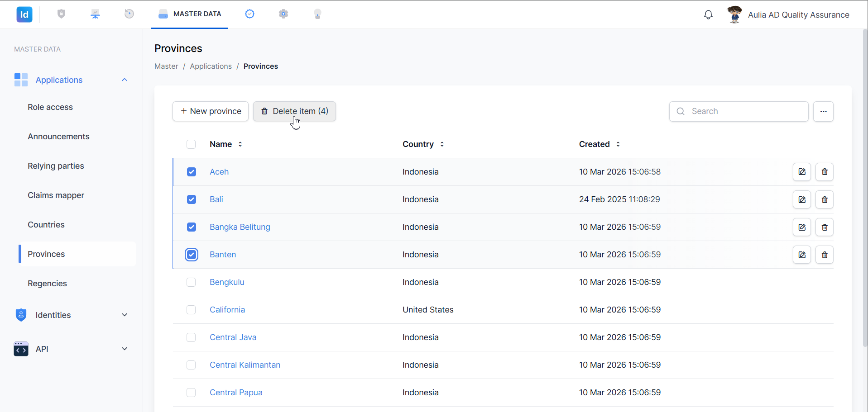Collapse the Applications section chevron
Viewport: 868px width, 412px height.
tap(125, 80)
